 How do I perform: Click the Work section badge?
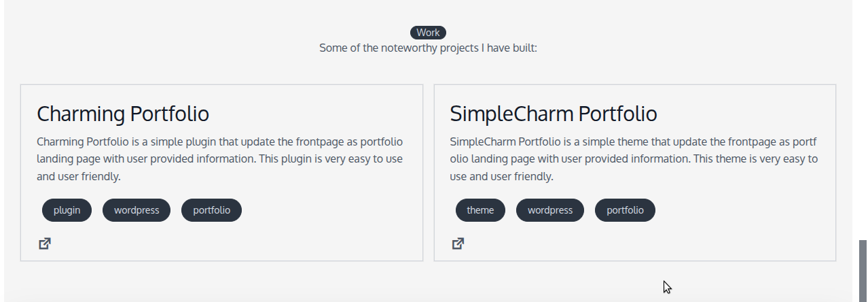428,33
